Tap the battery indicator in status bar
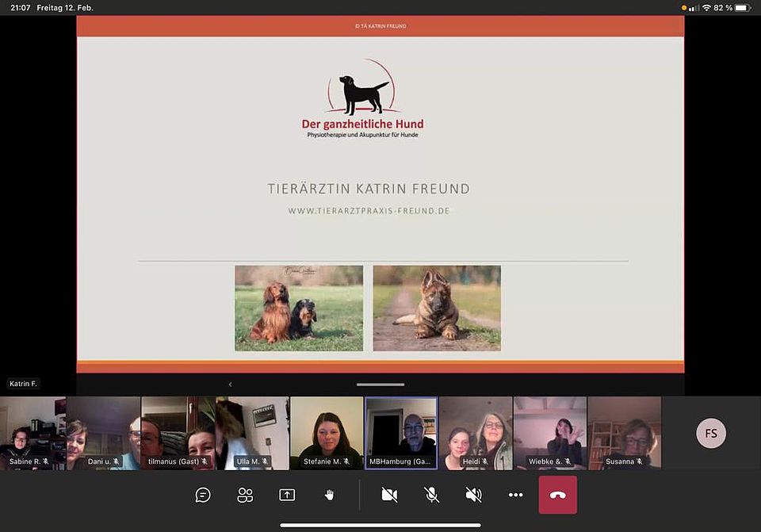The width and height of the screenshot is (761, 532). 743,8
